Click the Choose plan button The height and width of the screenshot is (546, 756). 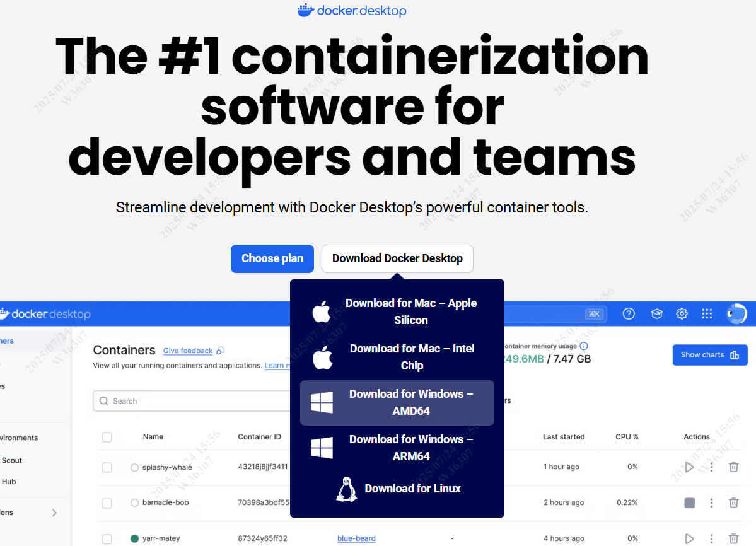pos(272,258)
